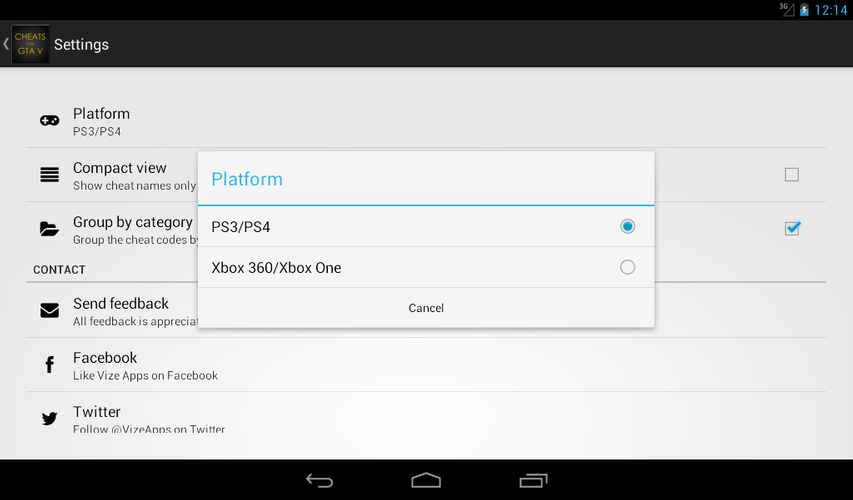Click the gamepad Platform icon
The image size is (853, 500).
[x=50, y=121]
